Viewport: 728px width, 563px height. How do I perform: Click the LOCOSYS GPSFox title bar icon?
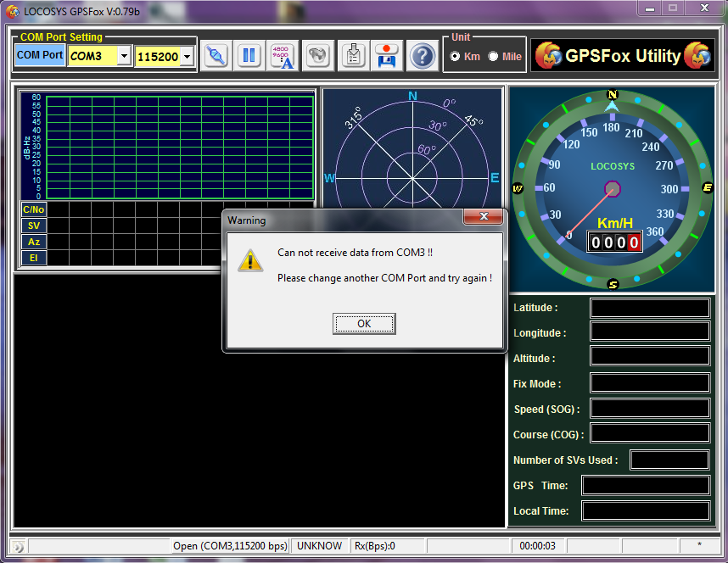coord(13,11)
